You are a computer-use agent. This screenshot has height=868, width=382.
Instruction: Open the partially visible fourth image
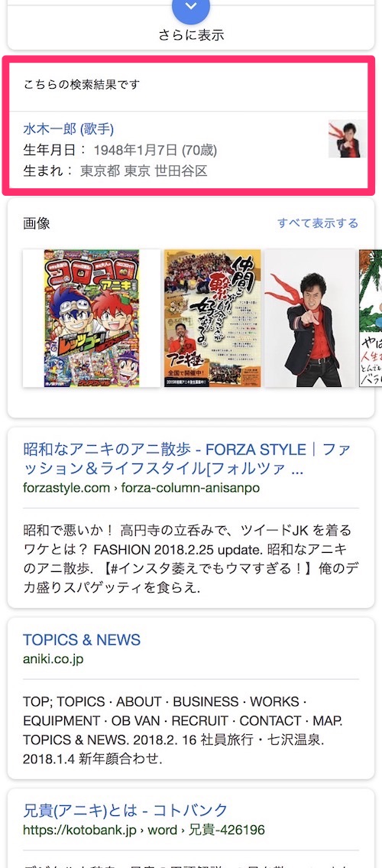[x=371, y=318]
